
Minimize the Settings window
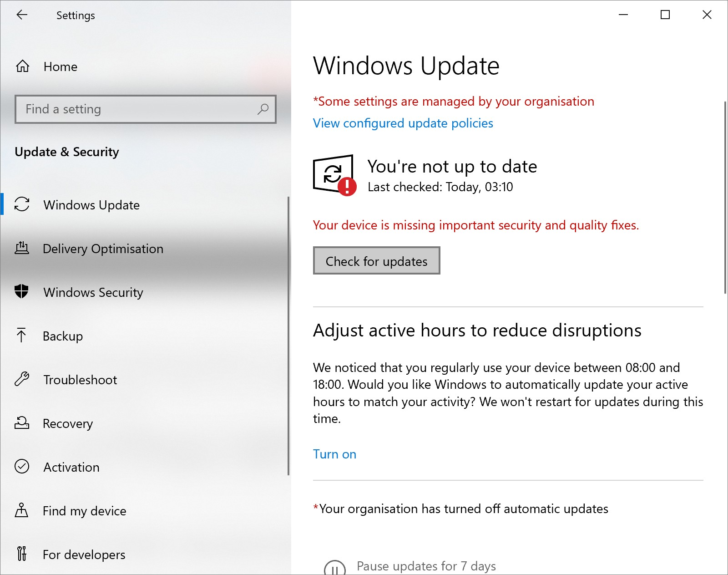623,15
